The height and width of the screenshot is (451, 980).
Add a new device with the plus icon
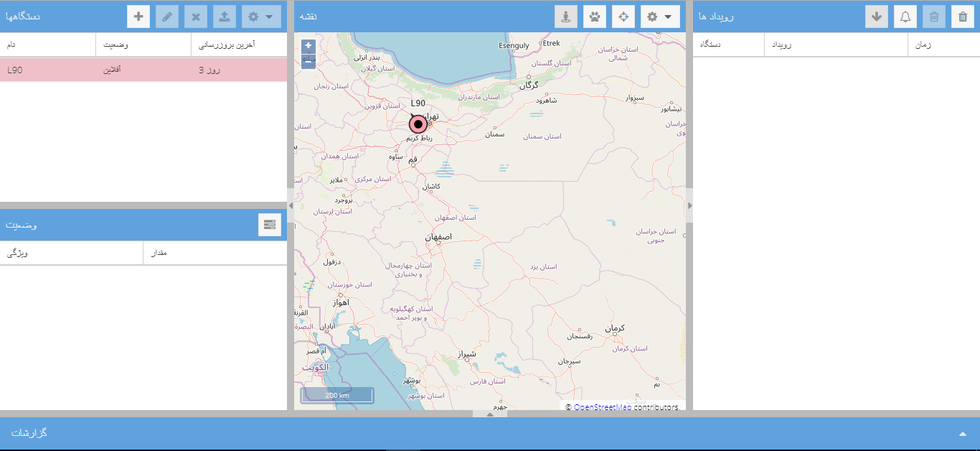coord(138,17)
